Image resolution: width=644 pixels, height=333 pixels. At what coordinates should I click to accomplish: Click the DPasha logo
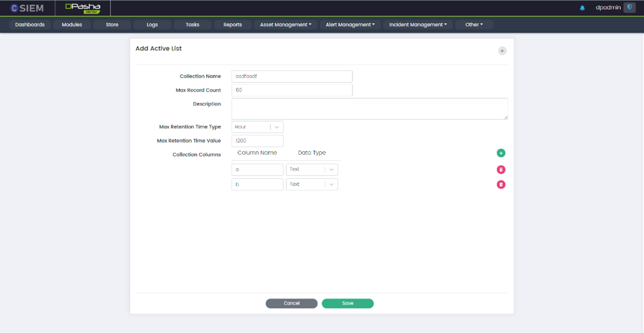point(83,8)
